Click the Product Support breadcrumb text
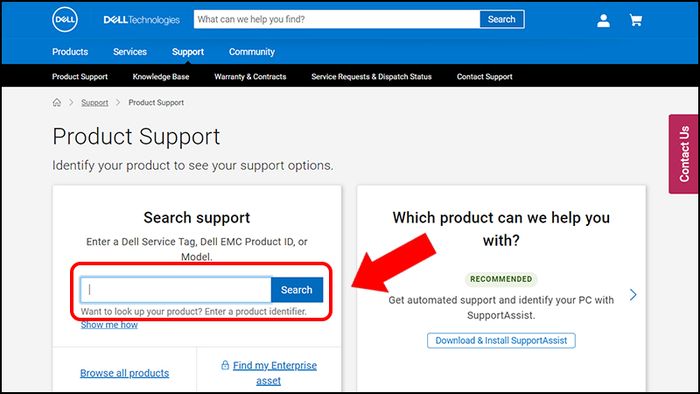Viewport: 700px width, 394px height. [156, 103]
